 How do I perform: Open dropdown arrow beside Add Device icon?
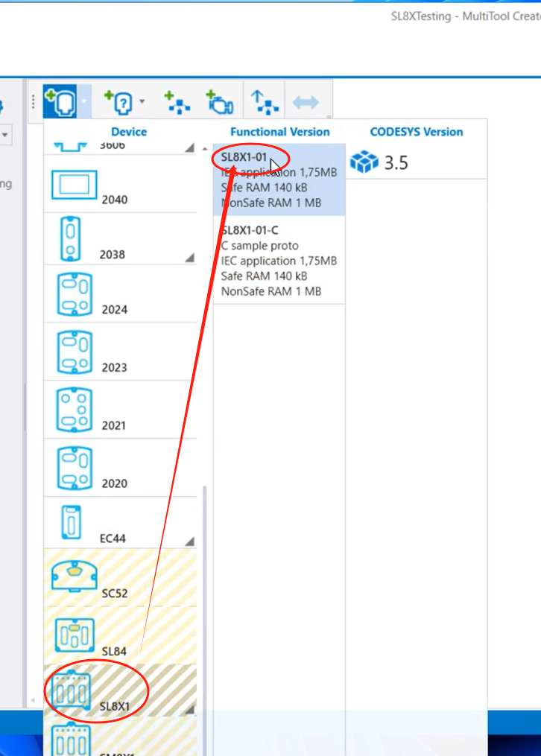[85, 101]
